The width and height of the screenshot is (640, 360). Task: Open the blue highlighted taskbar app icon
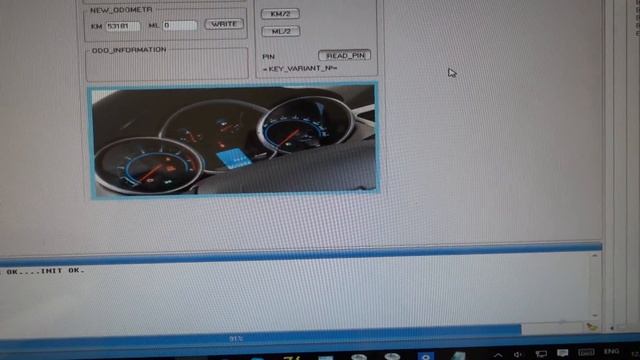[425, 356]
